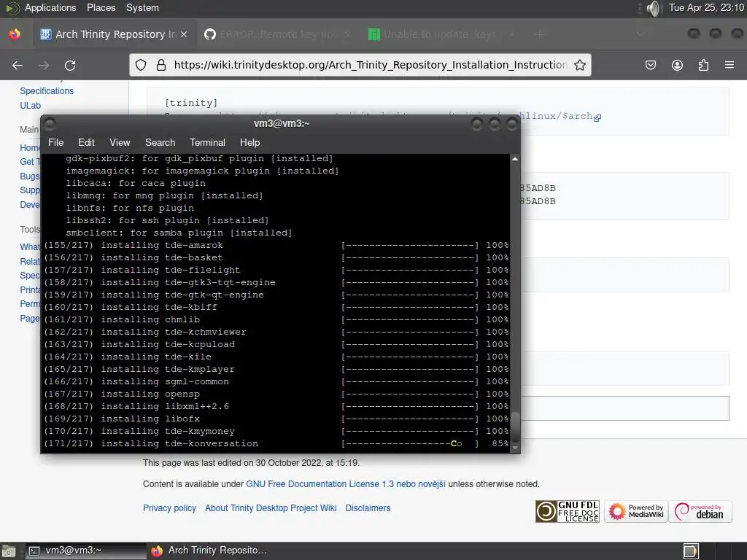This screenshot has width=747, height=560.
Task: Open the terminal Edit menu
Action: (x=86, y=142)
